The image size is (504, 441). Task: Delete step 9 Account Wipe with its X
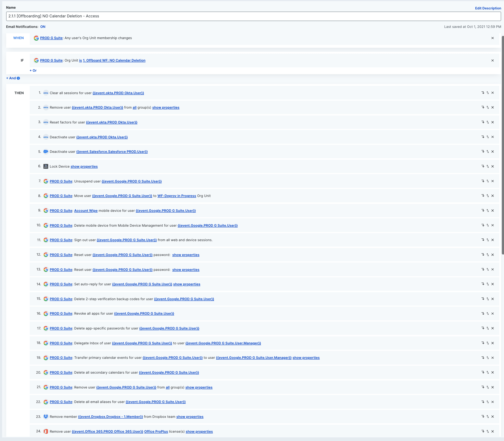[492, 211]
